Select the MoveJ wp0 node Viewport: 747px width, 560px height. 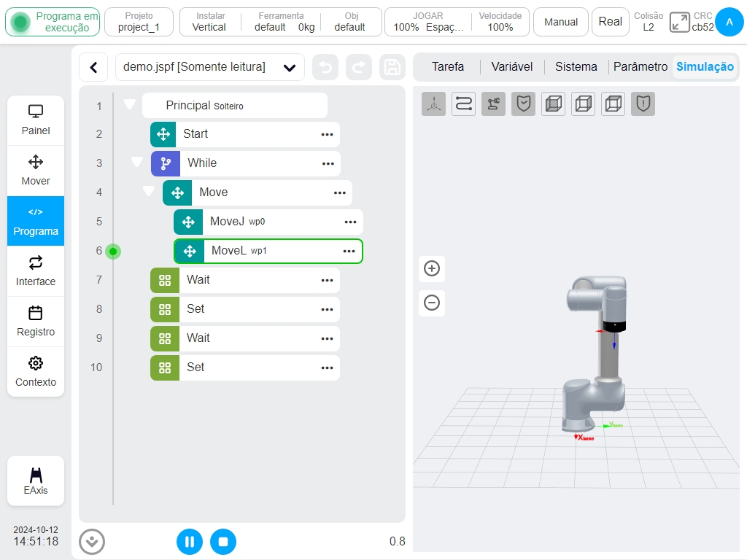(268, 222)
